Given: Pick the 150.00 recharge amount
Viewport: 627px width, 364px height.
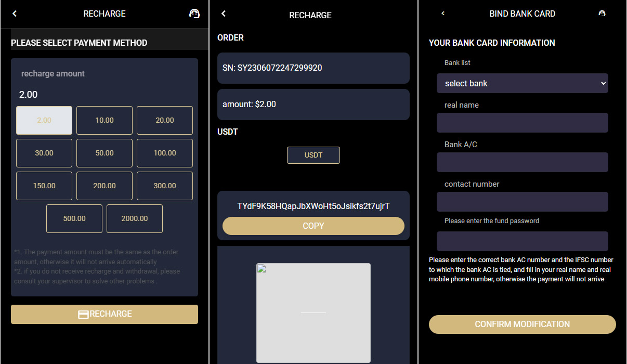Looking at the screenshot, I should coord(44,186).
